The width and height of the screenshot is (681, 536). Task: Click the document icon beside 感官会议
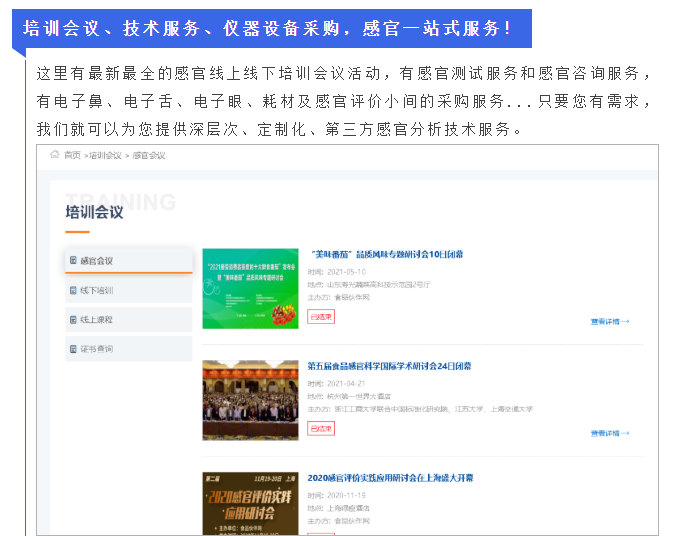coord(73,261)
